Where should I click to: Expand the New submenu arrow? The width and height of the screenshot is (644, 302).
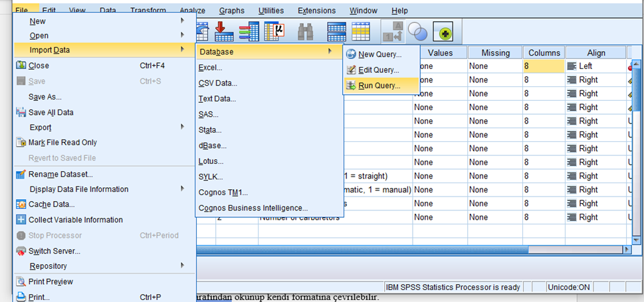(x=182, y=20)
